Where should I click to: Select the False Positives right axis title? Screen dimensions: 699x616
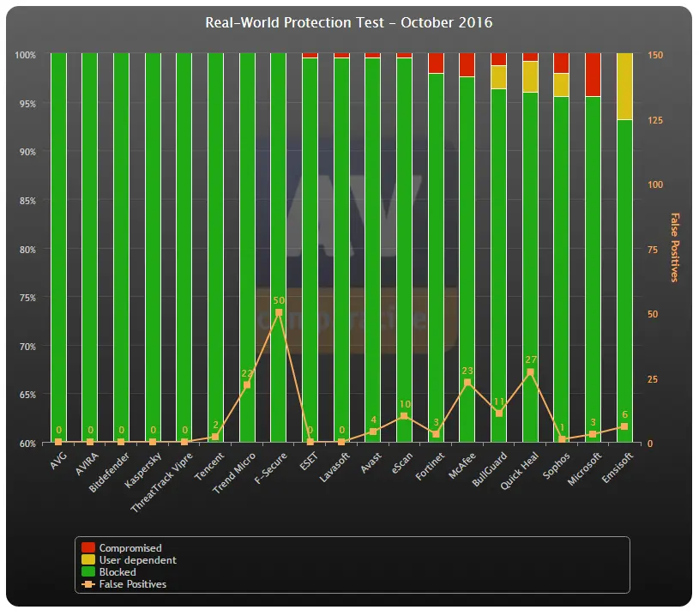tap(675, 247)
